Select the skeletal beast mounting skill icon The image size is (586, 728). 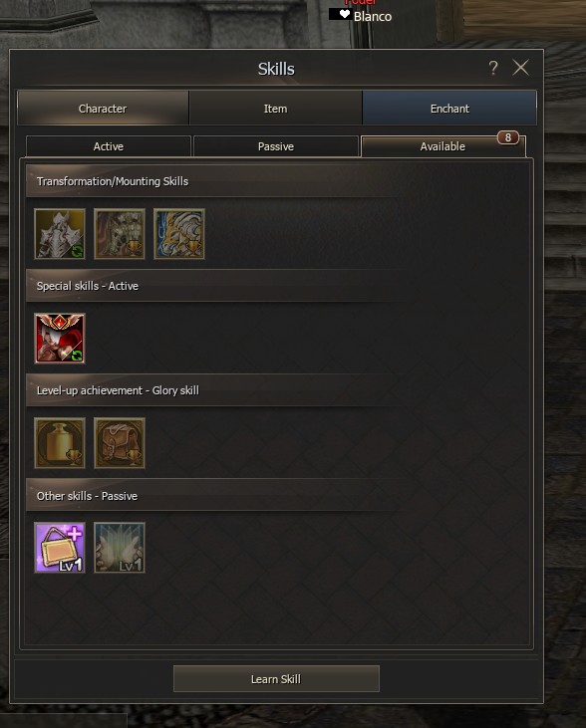[120, 233]
